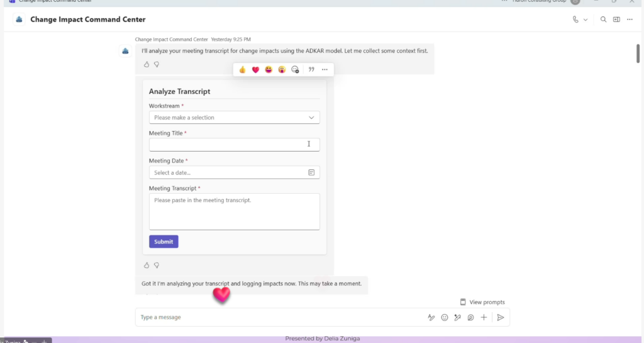React with the thumbs up emoji

(242, 69)
